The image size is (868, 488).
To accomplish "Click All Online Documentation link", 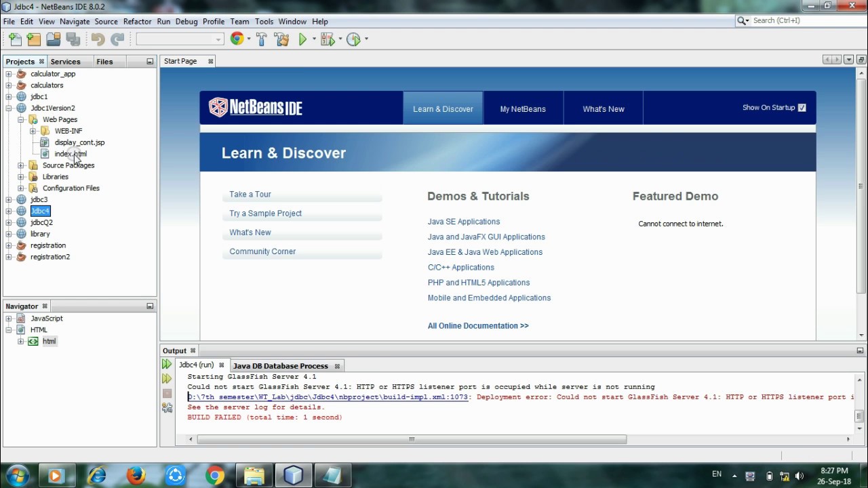I will 478,326.
